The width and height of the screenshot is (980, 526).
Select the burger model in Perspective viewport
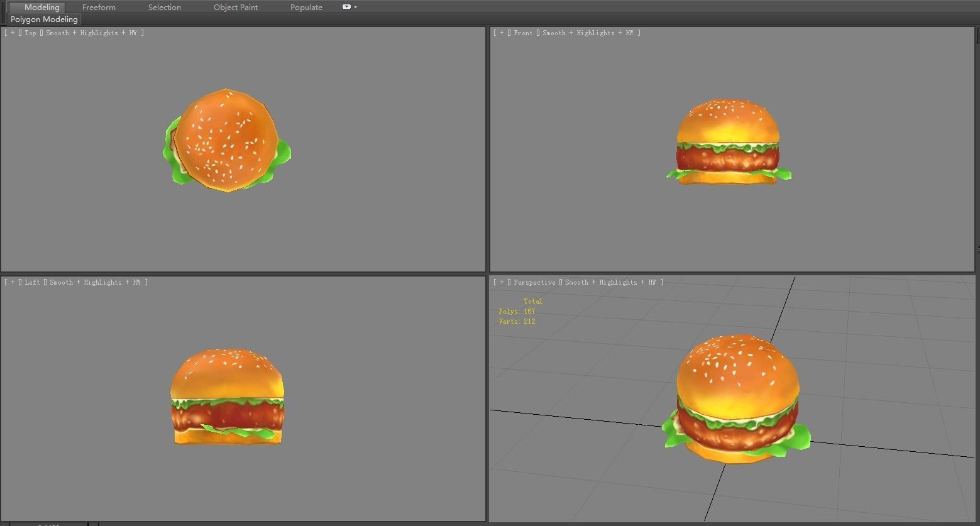737,399
